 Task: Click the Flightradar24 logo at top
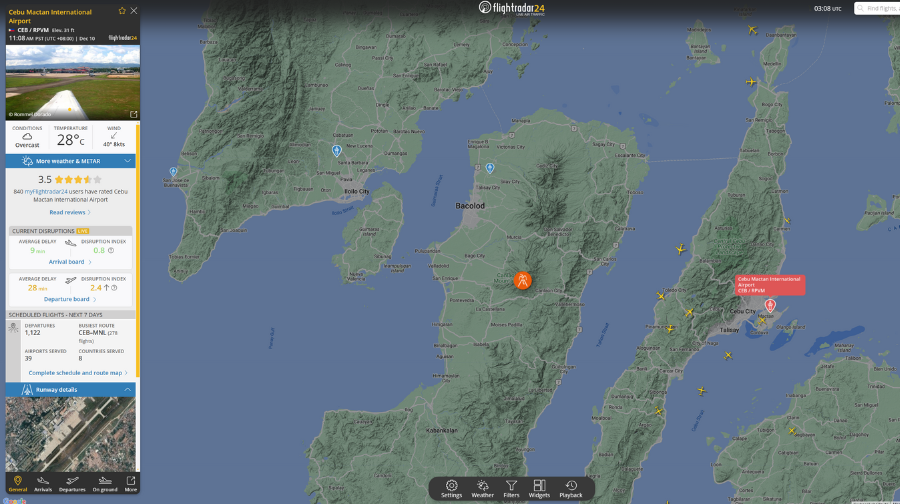pyautogui.click(x=512, y=8)
